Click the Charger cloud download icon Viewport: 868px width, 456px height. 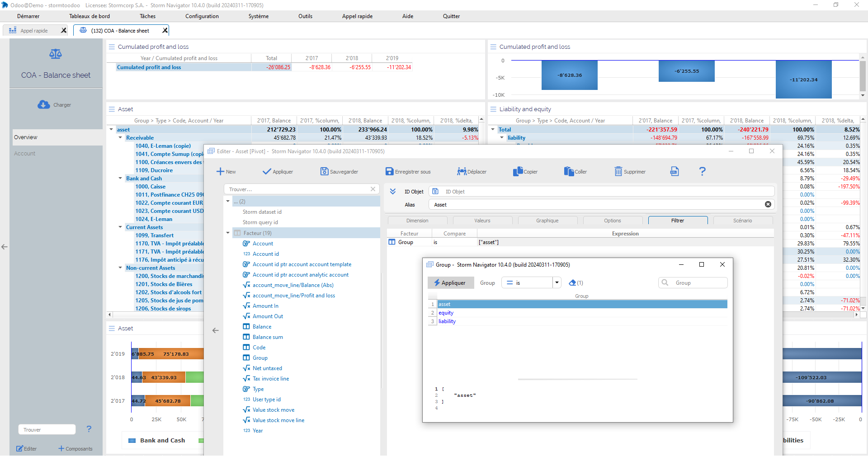[x=44, y=105]
